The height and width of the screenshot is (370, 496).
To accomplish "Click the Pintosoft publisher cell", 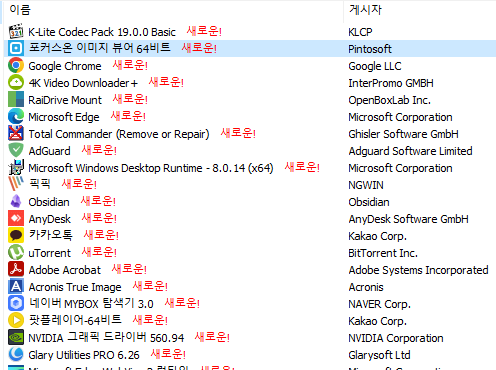I will point(370,49).
